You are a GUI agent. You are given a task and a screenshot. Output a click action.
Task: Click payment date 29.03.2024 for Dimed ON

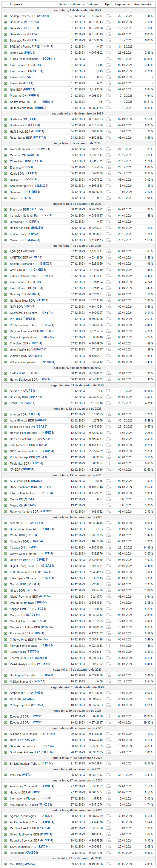point(125,53)
